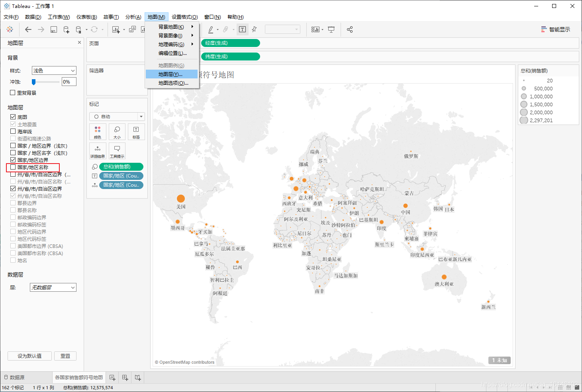Check 国家 / 地区边界 (浅灰) checkbox

coord(13,146)
